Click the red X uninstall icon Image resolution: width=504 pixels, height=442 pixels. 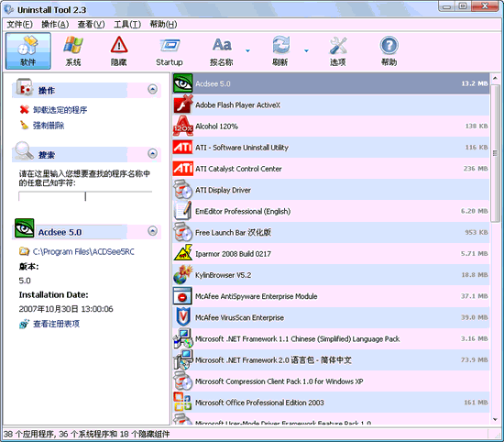click(x=24, y=110)
